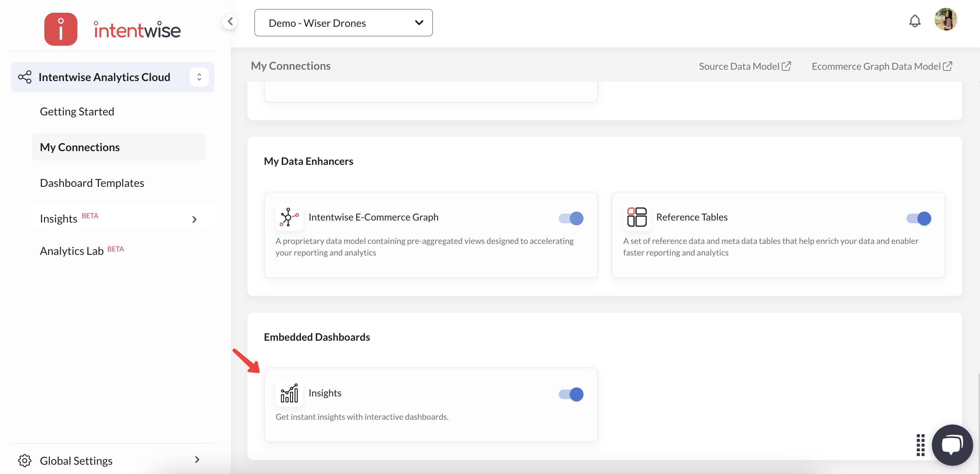
Task: Click the Insights bar-chart icon
Action: click(x=289, y=393)
